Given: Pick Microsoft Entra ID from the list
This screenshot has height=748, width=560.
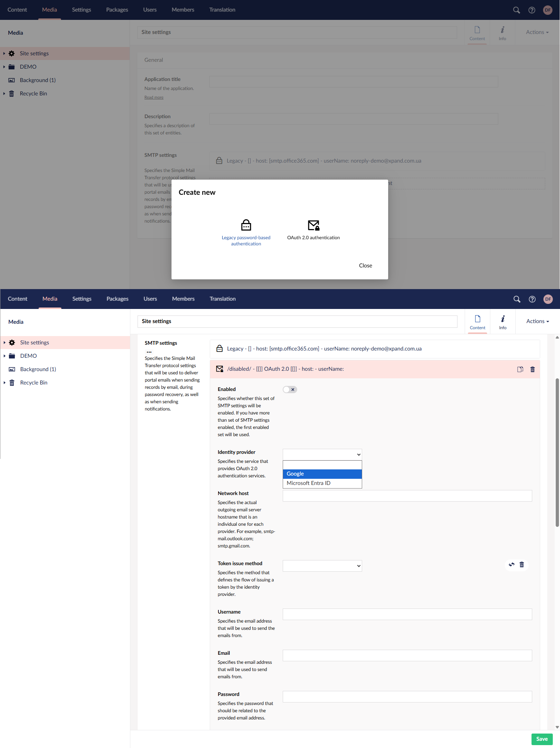Looking at the screenshot, I should 322,483.
